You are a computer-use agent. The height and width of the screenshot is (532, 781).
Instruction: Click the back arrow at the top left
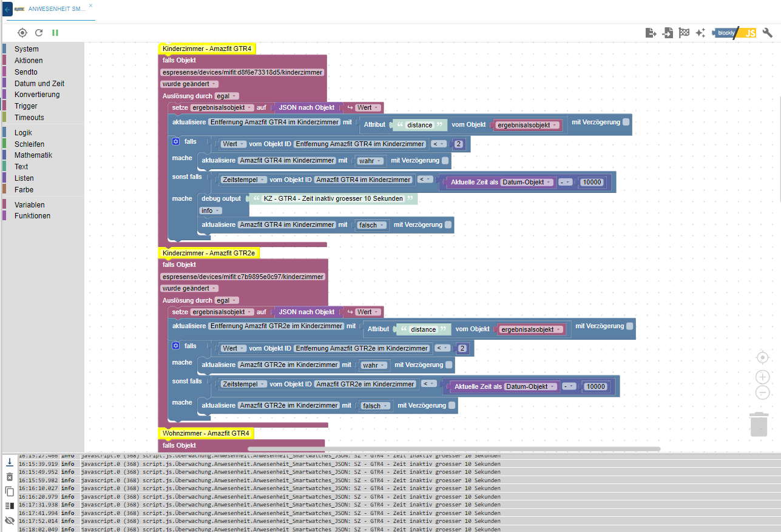[x=7, y=9]
